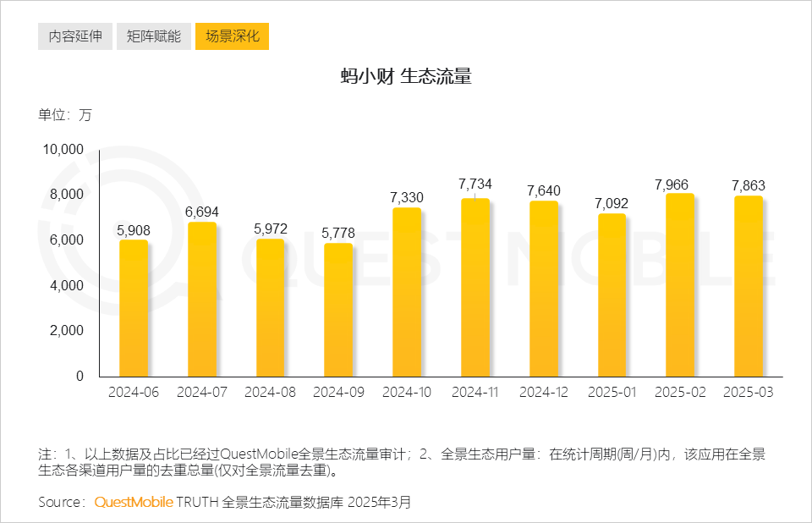This screenshot has height=523, width=812.
Task: Click the 2024-06 axis label
Action: pyautogui.click(x=134, y=393)
